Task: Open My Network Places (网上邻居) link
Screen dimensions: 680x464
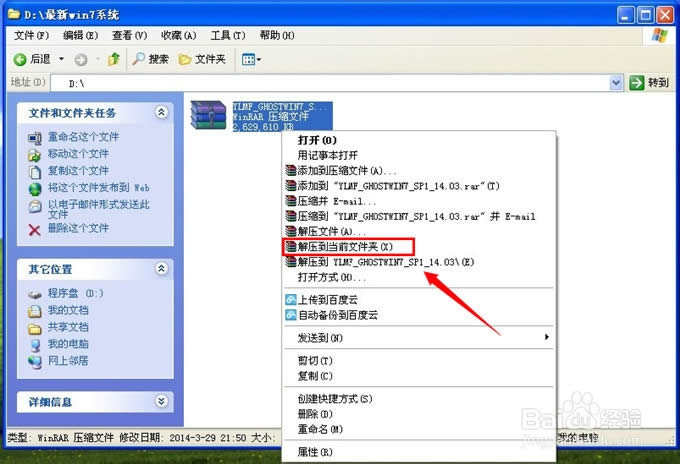Action: coord(68,361)
